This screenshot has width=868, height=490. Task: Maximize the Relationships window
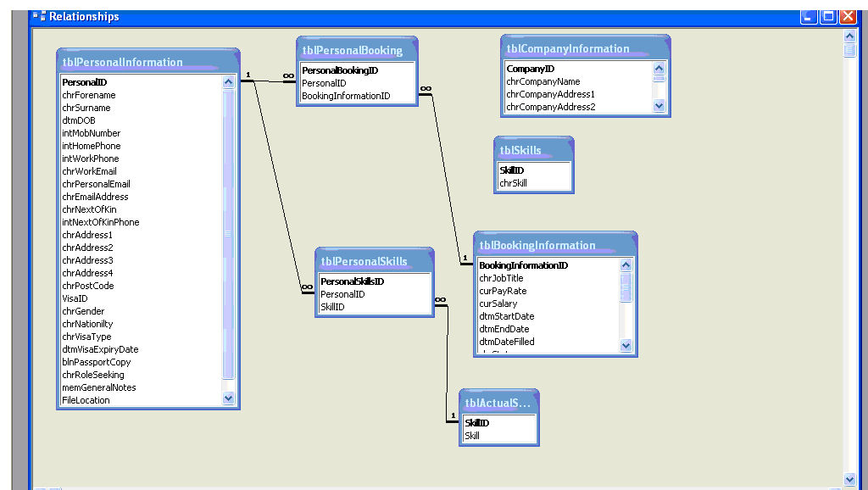point(829,16)
